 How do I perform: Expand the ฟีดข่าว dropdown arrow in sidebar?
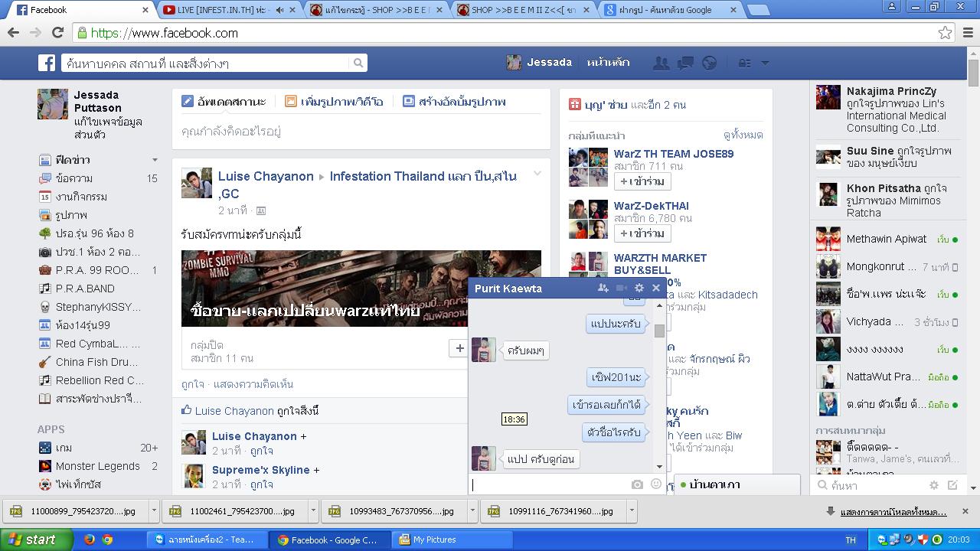pos(155,160)
